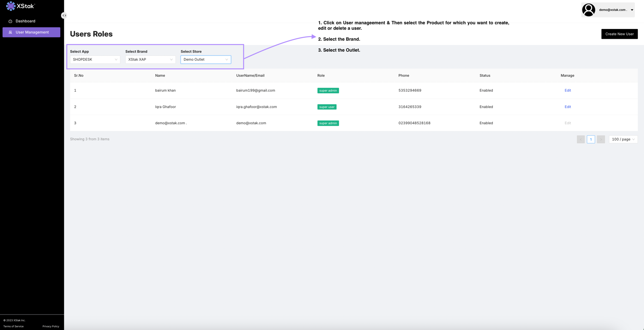Click the Create New User button
644x330 pixels.
click(619, 34)
